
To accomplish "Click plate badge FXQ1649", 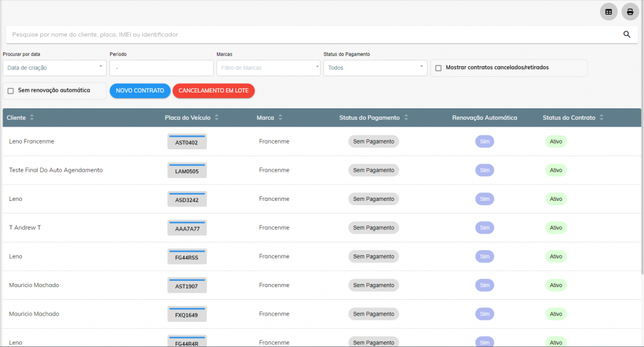I will pos(187,314).
